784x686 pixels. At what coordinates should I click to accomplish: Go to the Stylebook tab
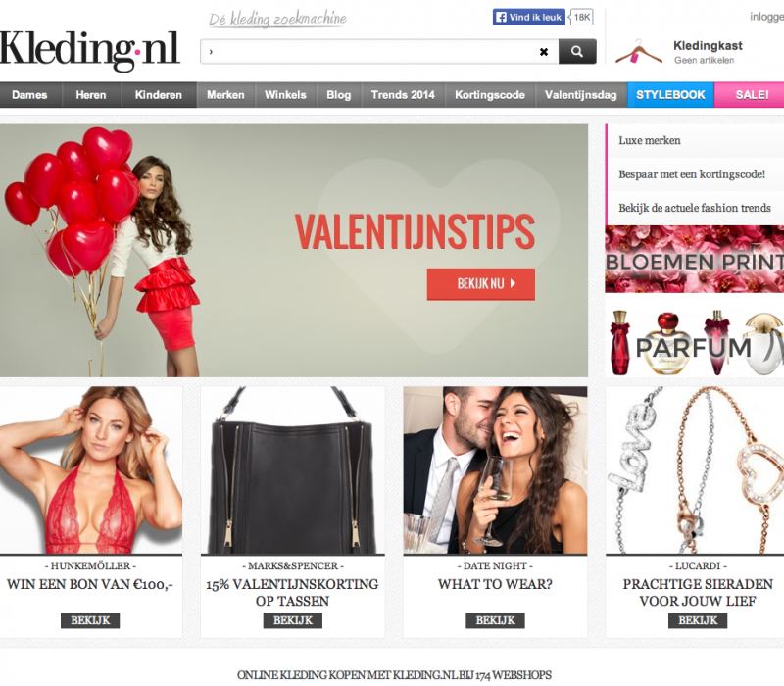click(670, 95)
